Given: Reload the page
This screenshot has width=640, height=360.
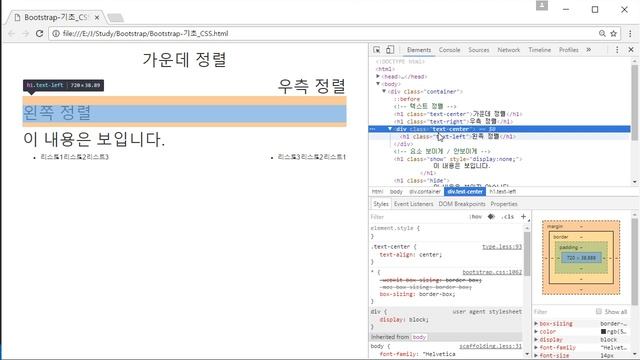Looking at the screenshot, I should tap(39, 33).
